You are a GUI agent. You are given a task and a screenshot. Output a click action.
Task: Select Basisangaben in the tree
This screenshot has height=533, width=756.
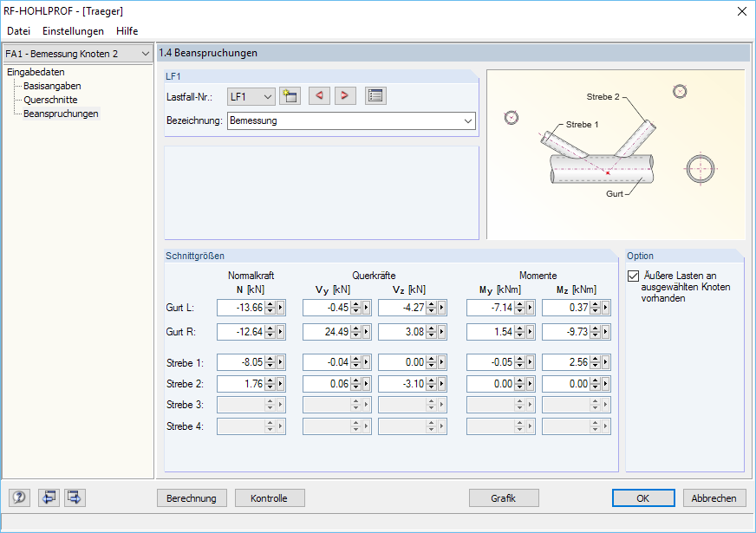pyautogui.click(x=52, y=86)
